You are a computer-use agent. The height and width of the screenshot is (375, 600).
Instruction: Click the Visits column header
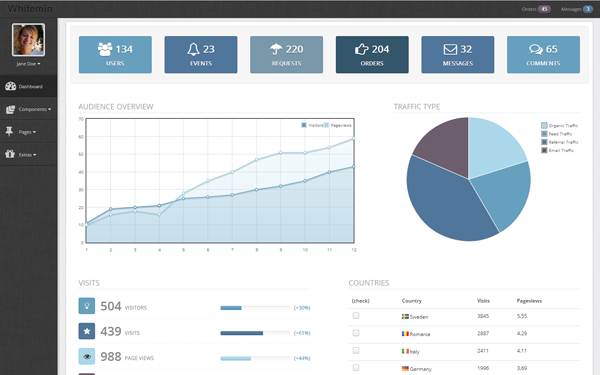pyautogui.click(x=483, y=301)
